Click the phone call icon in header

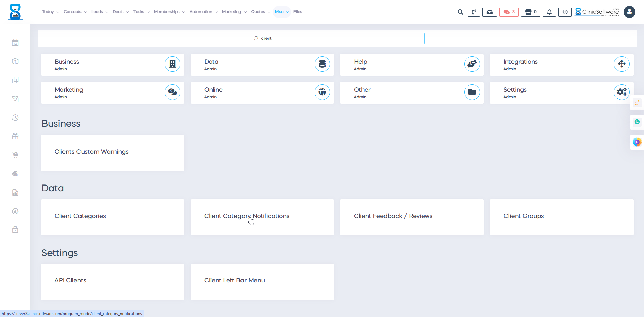click(474, 12)
